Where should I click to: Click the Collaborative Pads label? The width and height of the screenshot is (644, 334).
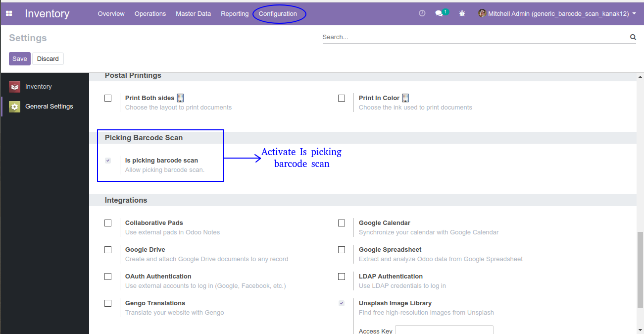point(154,223)
